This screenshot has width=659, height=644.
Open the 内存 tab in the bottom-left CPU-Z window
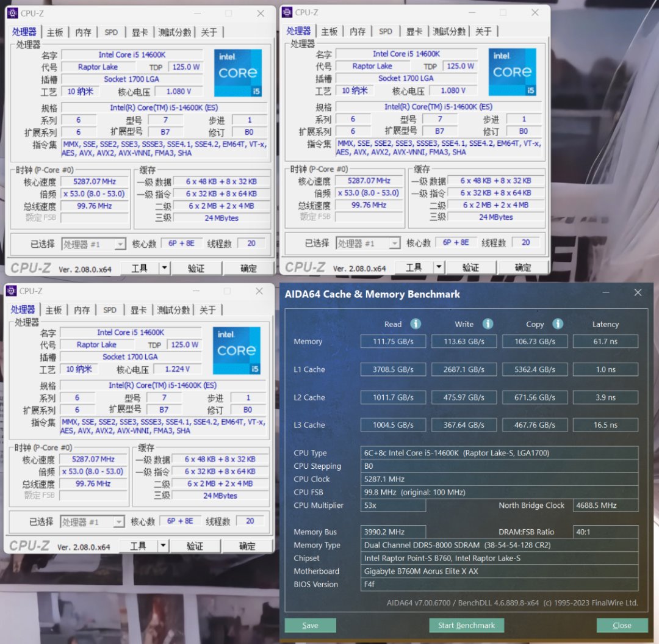(82, 310)
